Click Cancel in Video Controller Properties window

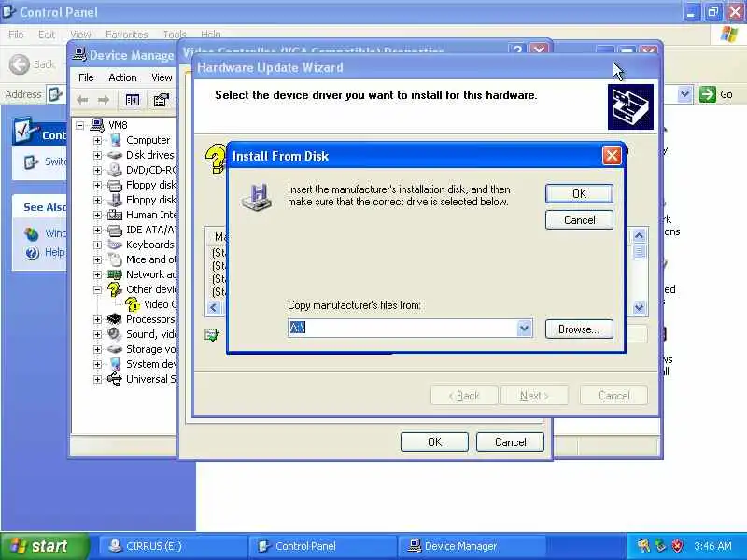point(510,441)
